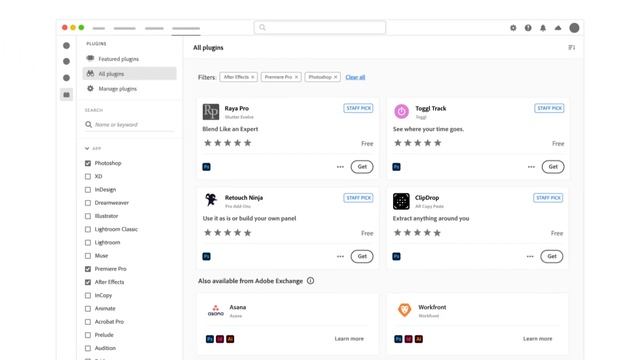The width and height of the screenshot is (640, 360).
Task: Check the Prelude app filter
Action: [x=88, y=335]
